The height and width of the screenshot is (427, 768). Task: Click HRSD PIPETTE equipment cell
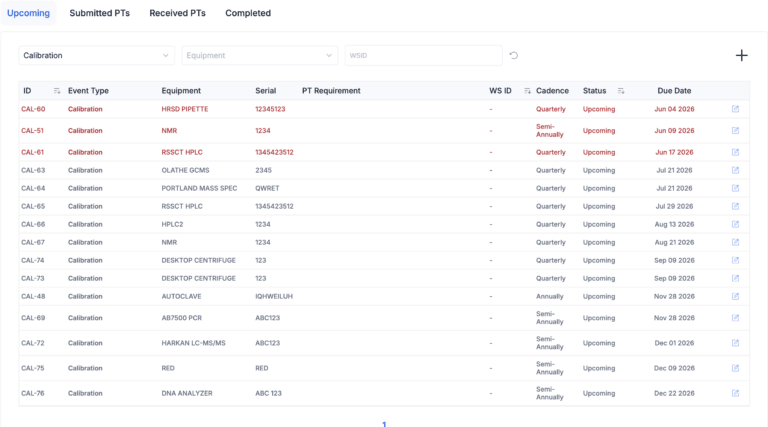185,109
